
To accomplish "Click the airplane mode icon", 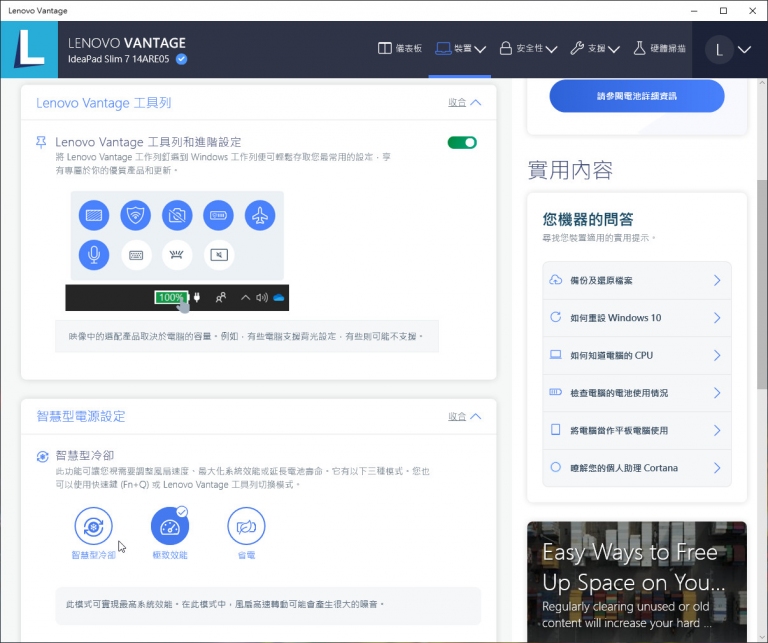I will coord(260,215).
